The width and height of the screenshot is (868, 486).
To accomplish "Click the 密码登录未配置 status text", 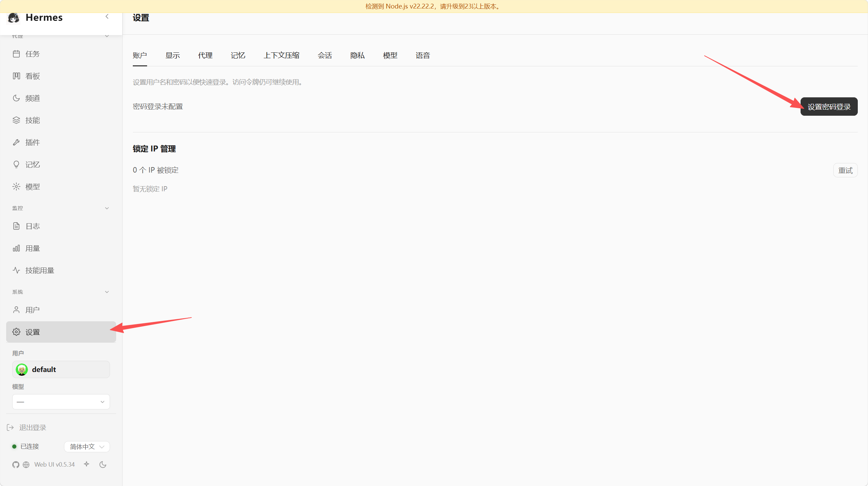I will (x=158, y=107).
